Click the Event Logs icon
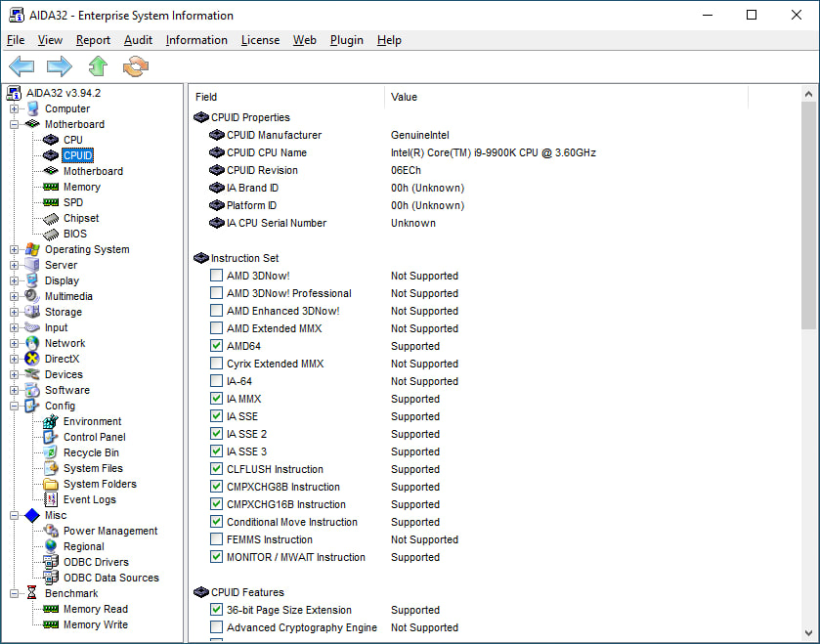Viewport: 820px width, 644px height. click(x=51, y=499)
